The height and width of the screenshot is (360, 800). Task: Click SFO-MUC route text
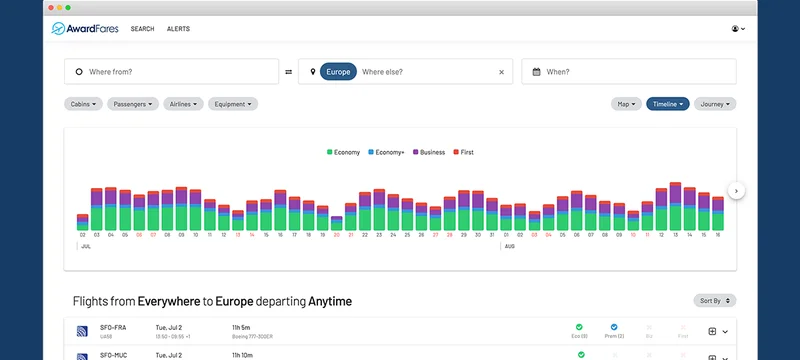point(113,355)
